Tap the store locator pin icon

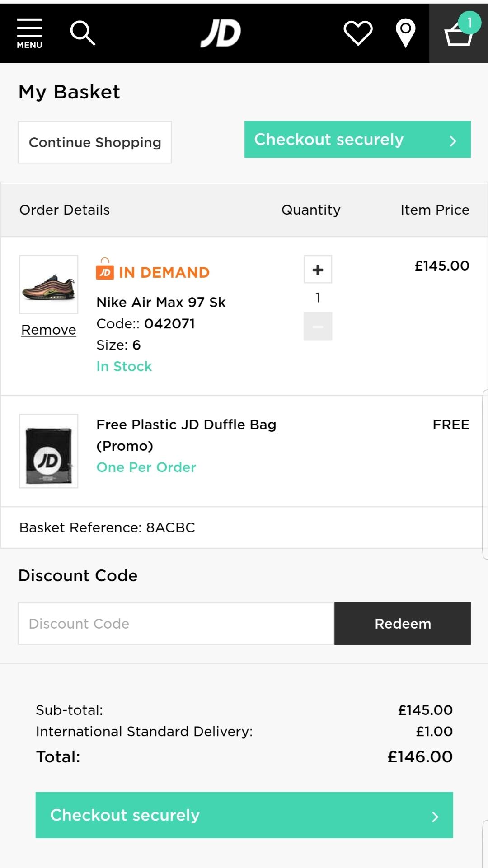click(405, 33)
